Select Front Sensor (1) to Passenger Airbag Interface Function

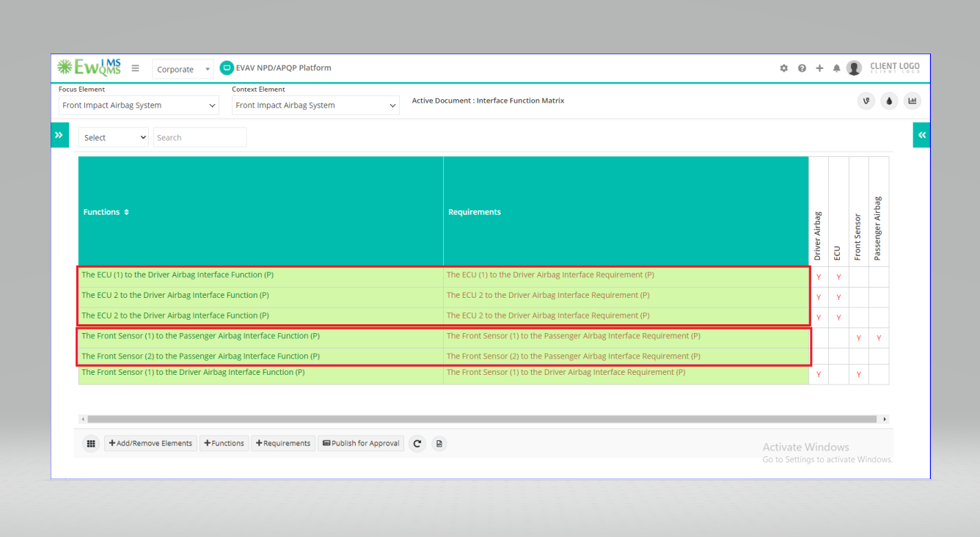(200, 336)
